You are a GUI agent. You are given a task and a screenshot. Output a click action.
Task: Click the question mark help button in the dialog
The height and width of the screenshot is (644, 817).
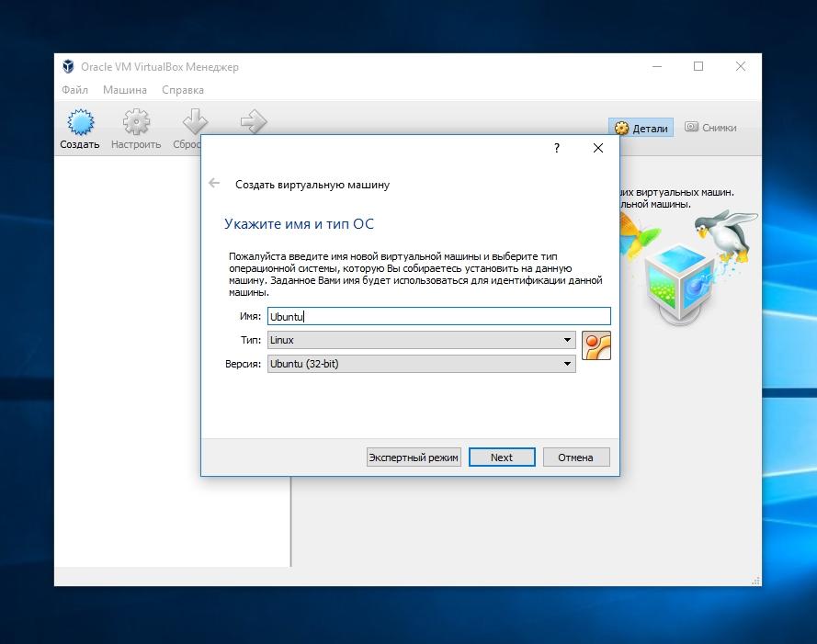(556, 148)
